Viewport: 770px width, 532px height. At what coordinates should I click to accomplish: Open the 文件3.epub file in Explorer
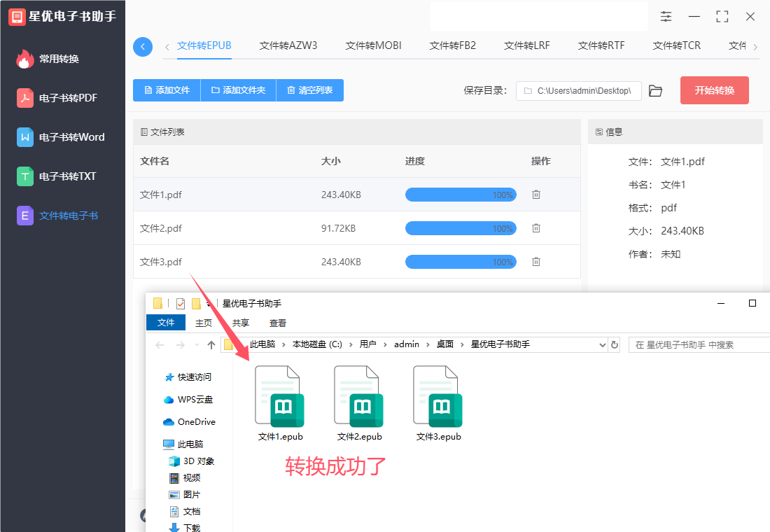click(438, 403)
